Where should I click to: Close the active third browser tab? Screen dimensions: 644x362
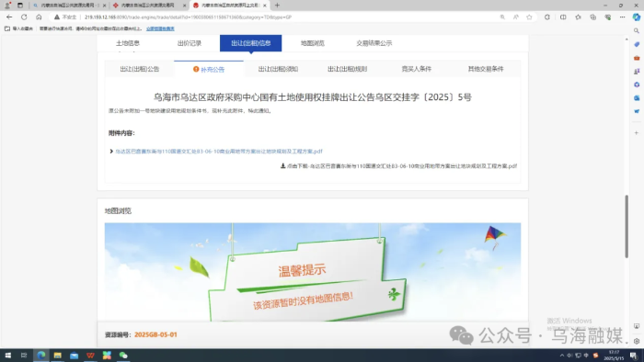pos(265,6)
